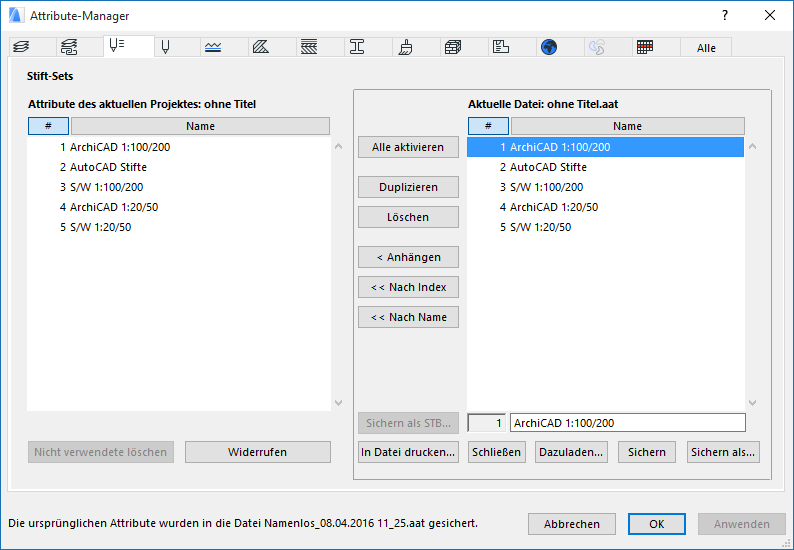This screenshot has height=550, width=794.
Task: Click the Duplizieren button
Action: click(x=408, y=187)
